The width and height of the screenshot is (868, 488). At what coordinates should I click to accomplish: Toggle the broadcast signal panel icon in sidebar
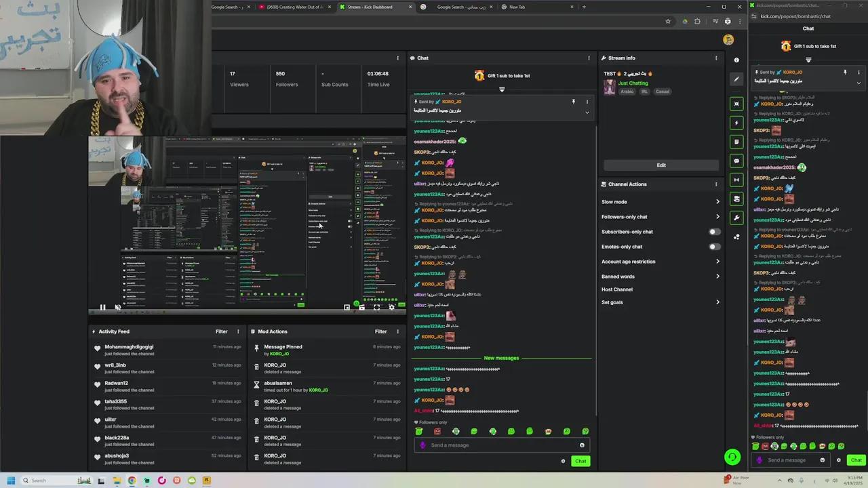point(736,180)
